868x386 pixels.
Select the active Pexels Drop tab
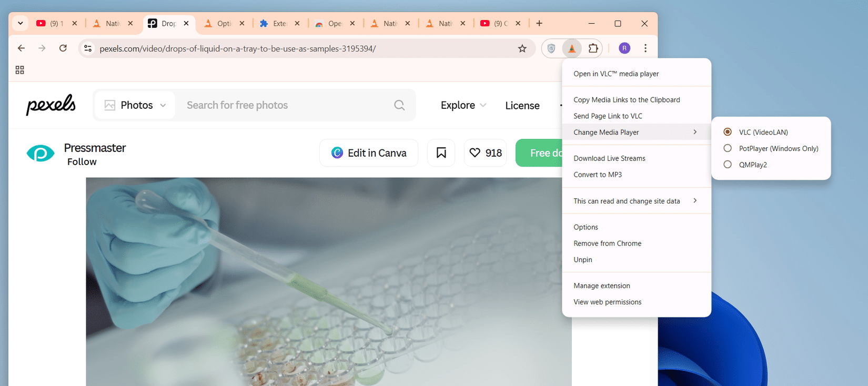[x=168, y=23]
